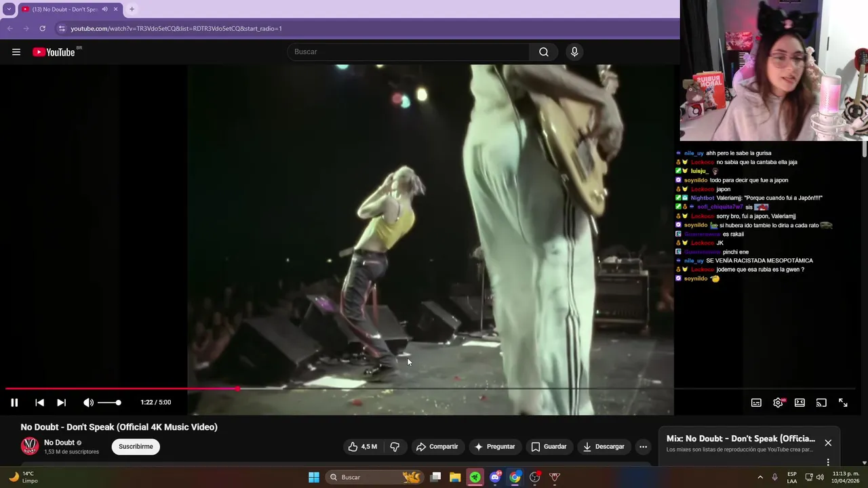Open File Explorer from taskbar

pyautogui.click(x=455, y=477)
